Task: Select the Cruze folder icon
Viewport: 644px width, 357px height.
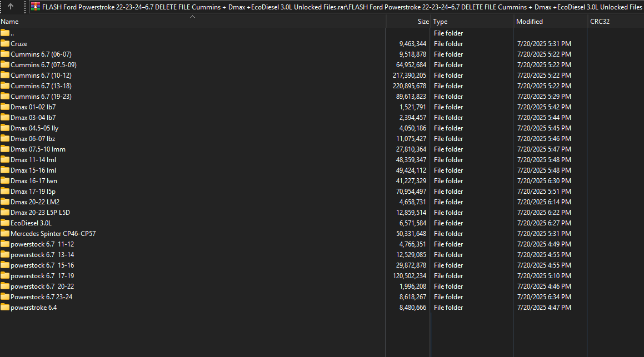Action: [5, 43]
